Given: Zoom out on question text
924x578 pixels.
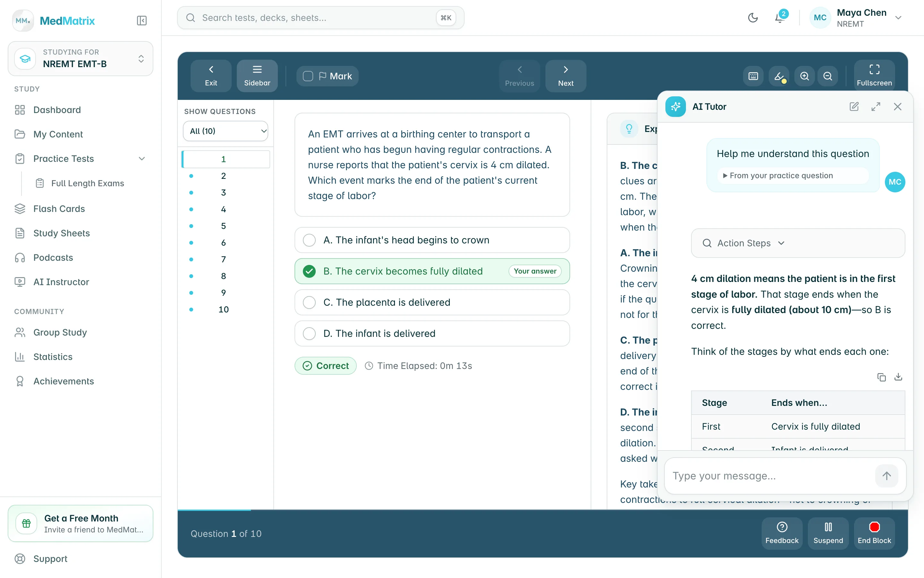Looking at the screenshot, I should 828,76.
